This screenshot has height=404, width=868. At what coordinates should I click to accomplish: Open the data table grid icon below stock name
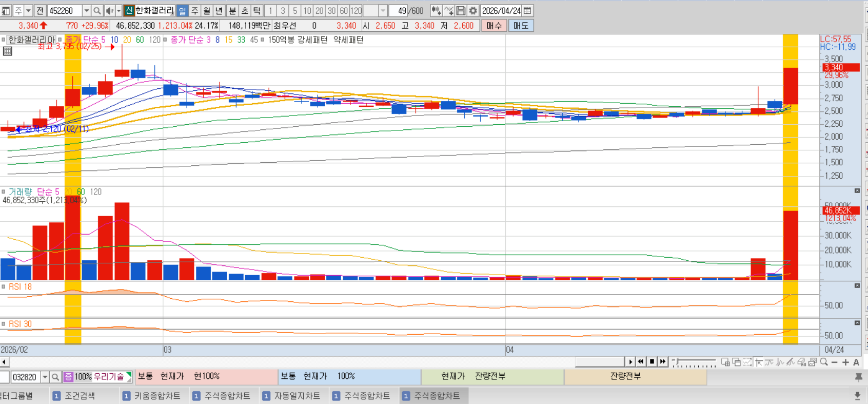coord(7,51)
